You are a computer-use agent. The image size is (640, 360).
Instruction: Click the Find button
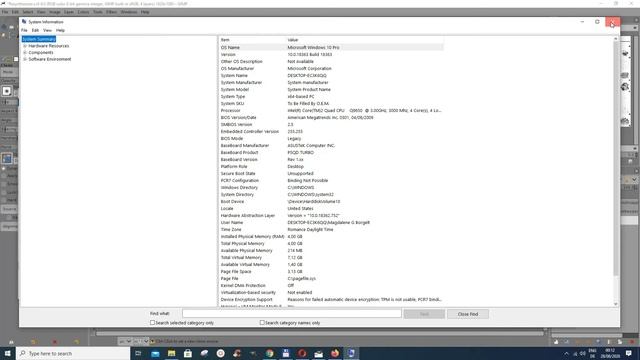pos(424,314)
